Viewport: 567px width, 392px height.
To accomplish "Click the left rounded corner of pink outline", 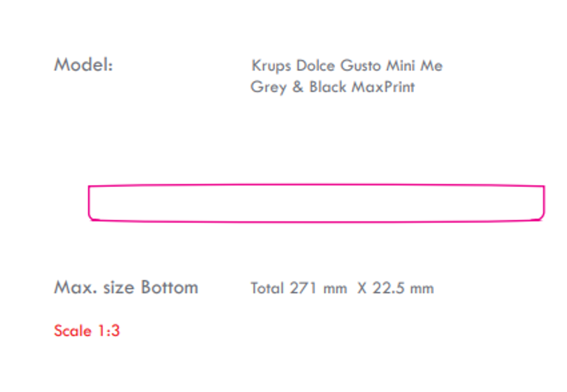I will coord(92,217).
